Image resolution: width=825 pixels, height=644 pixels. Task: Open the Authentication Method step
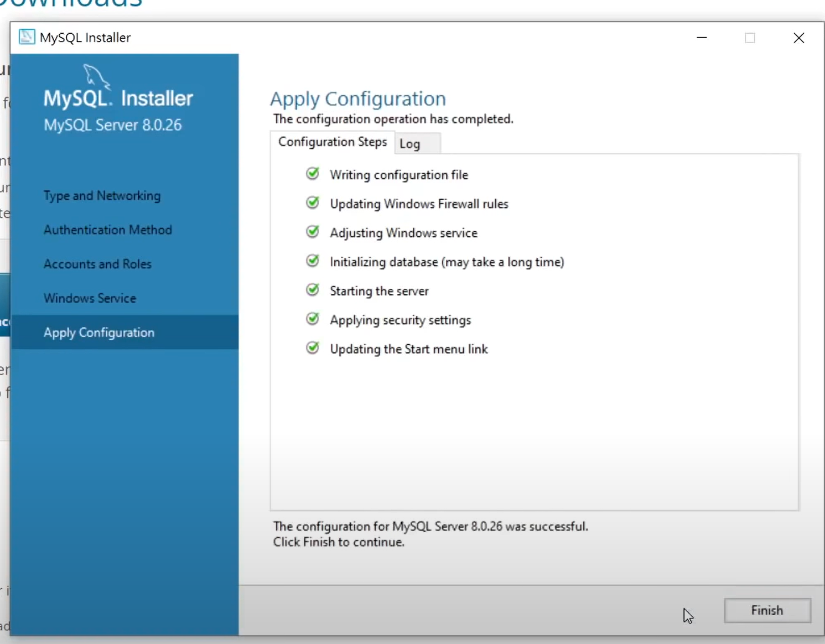[108, 230]
